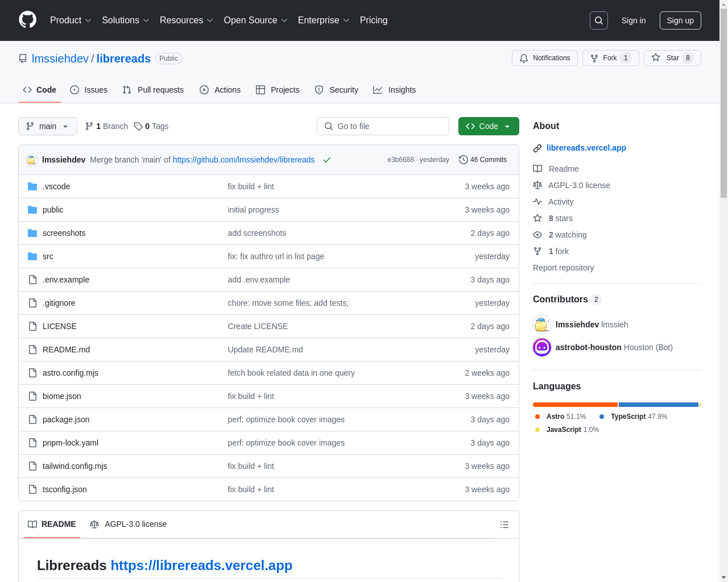Image resolution: width=728 pixels, height=582 pixels.
Task: Open the main branch selector dropdown
Action: (48, 126)
